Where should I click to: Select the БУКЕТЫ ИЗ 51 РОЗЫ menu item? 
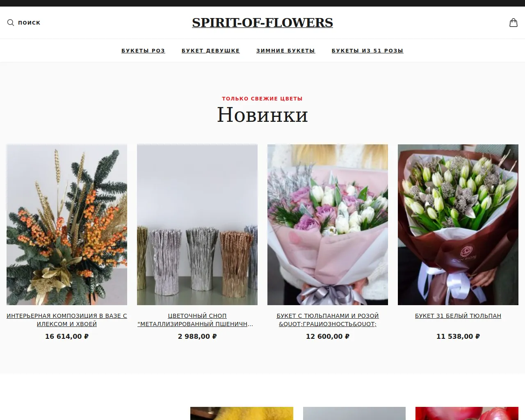(367, 51)
